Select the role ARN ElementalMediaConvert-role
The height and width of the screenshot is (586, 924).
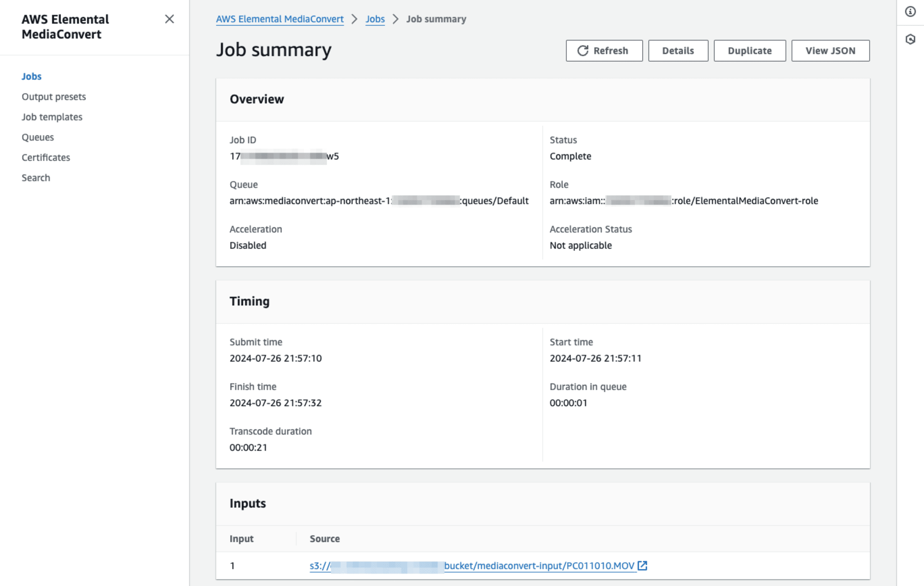point(684,201)
